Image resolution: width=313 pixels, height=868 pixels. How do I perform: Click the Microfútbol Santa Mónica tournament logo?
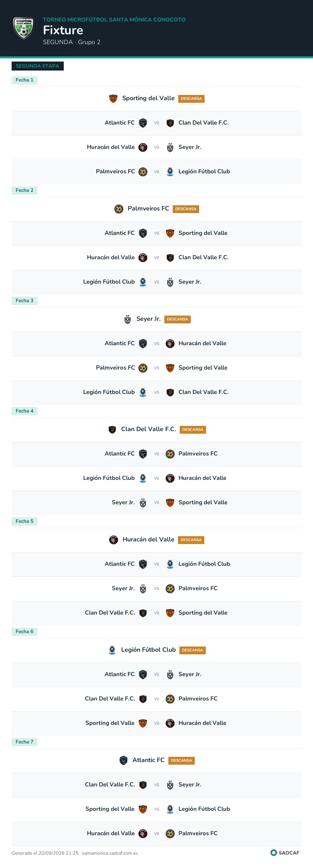[x=23, y=28]
